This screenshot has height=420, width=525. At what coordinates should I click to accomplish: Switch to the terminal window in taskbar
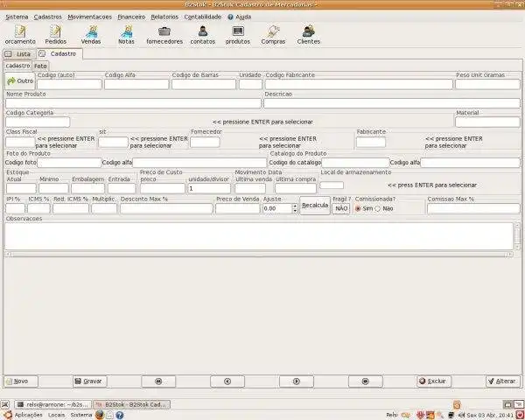click(x=53, y=404)
